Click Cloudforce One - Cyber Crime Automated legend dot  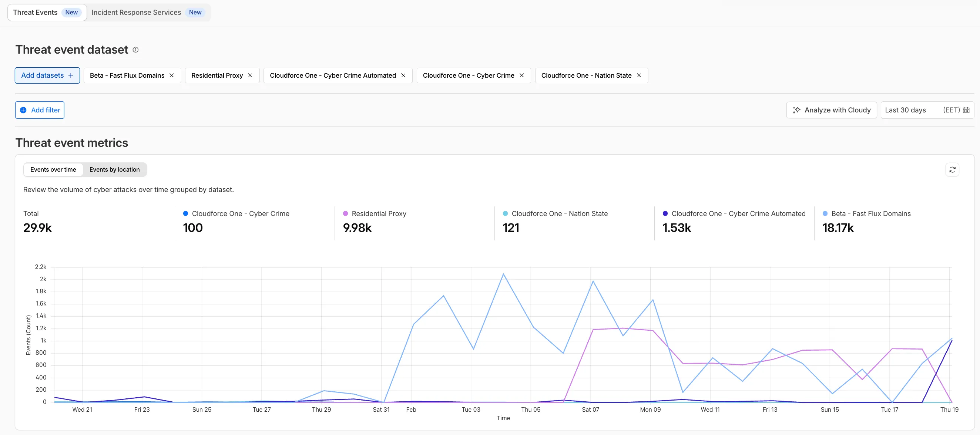coord(665,214)
